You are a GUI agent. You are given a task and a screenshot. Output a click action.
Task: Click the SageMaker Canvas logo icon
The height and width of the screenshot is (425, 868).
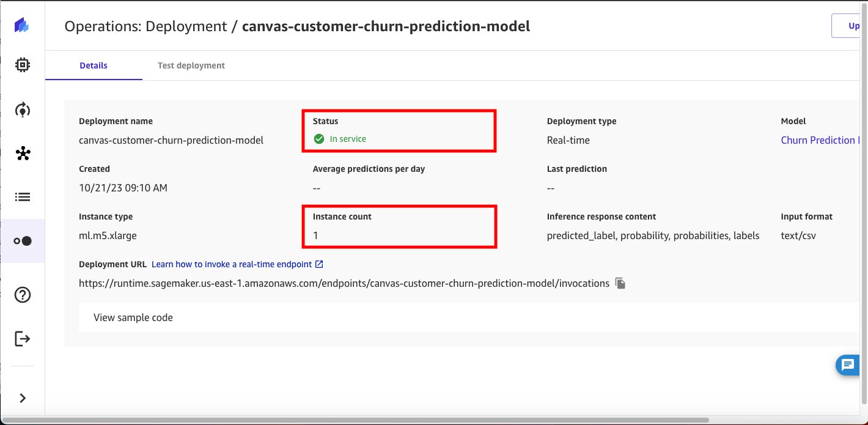(22, 26)
